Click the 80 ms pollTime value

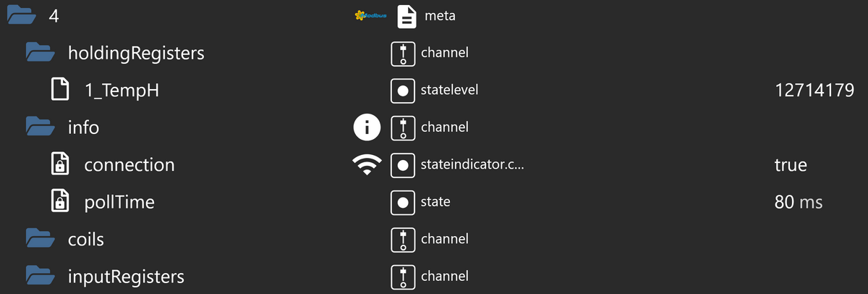pos(799,202)
